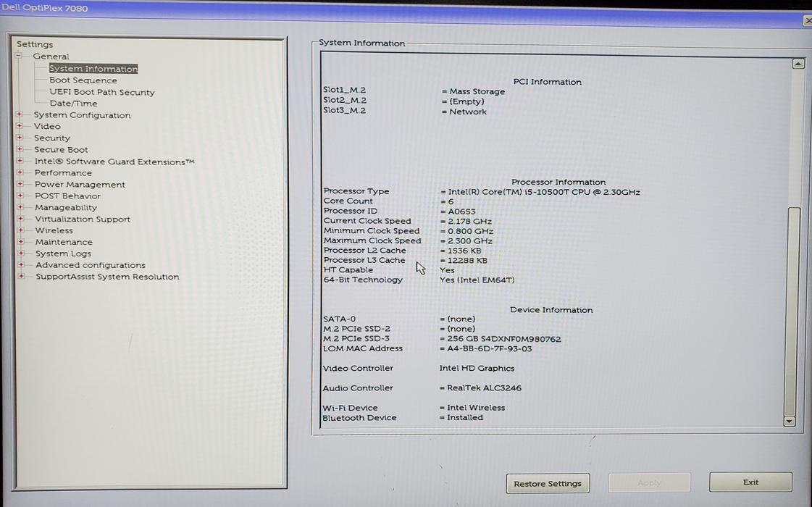Open UEFI Boot Path Security
This screenshot has width=812, height=507.
pyautogui.click(x=102, y=92)
